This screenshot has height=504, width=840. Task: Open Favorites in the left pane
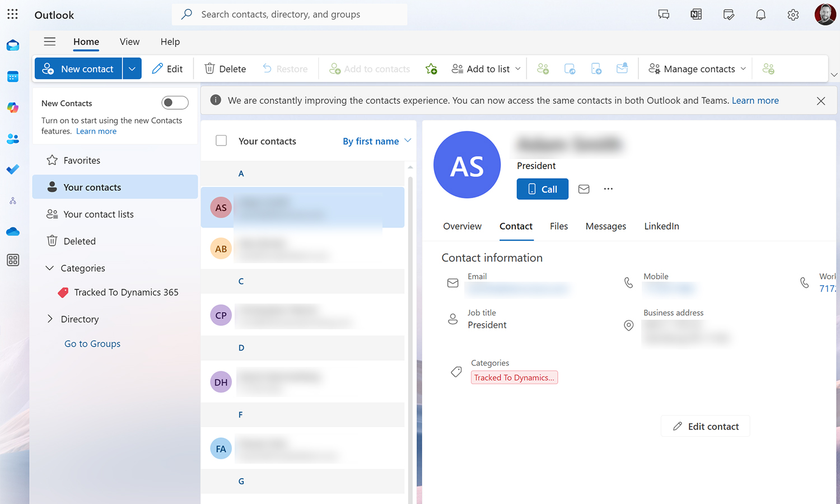click(x=115, y=160)
